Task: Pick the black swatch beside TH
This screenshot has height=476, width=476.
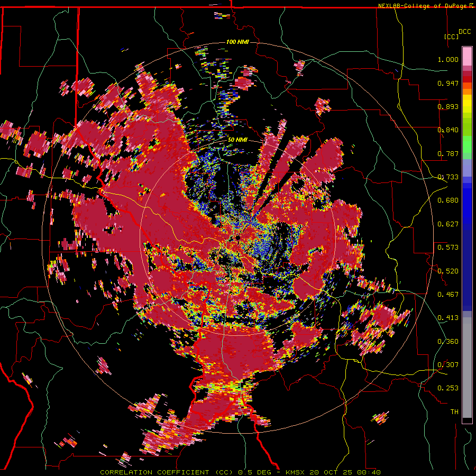Action: [467, 420]
